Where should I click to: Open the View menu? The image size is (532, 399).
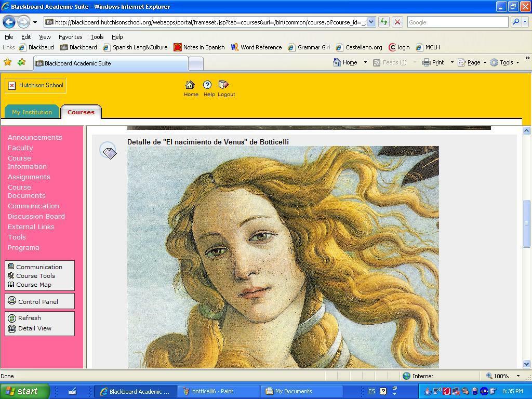click(x=45, y=37)
